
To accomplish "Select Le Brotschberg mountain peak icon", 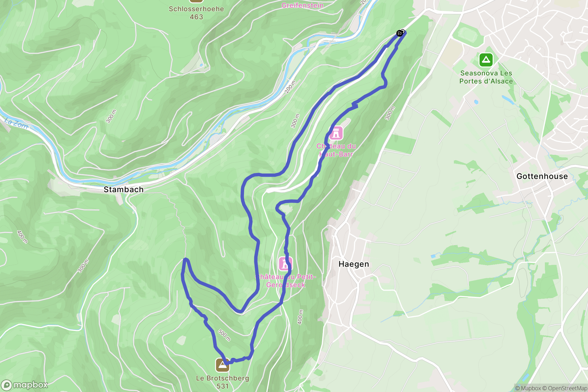I will pyautogui.click(x=222, y=365).
